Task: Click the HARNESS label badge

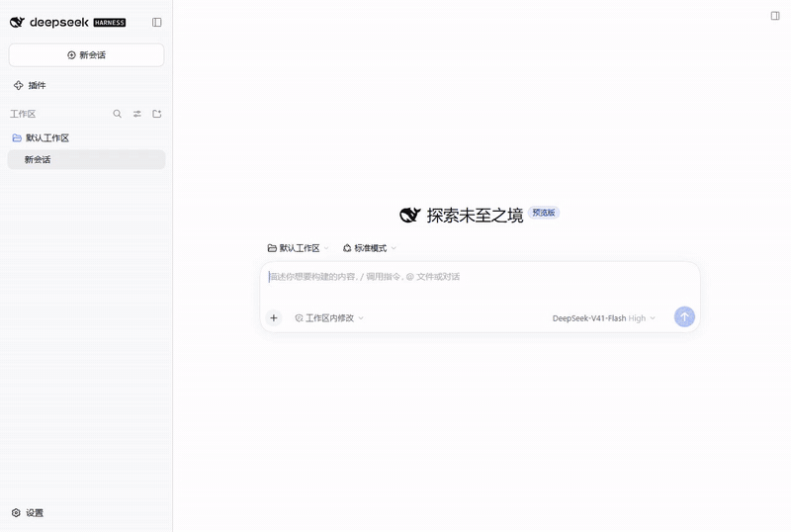Action: [x=110, y=23]
